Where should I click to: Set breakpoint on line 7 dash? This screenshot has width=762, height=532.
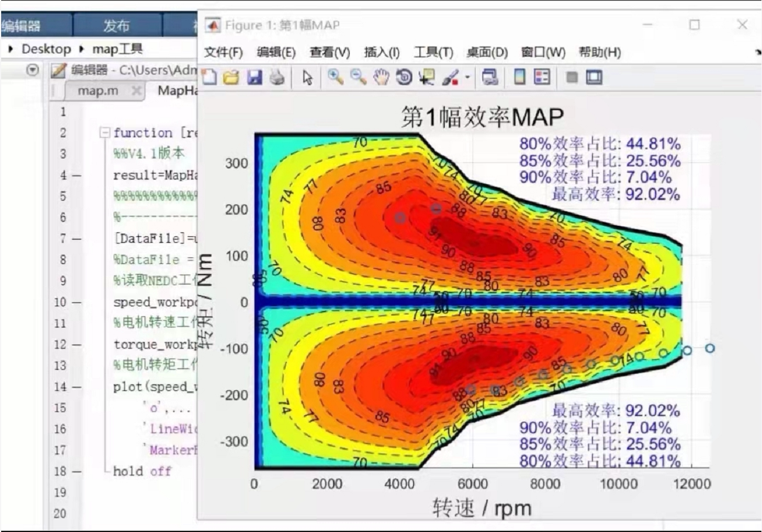click(x=78, y=239)
